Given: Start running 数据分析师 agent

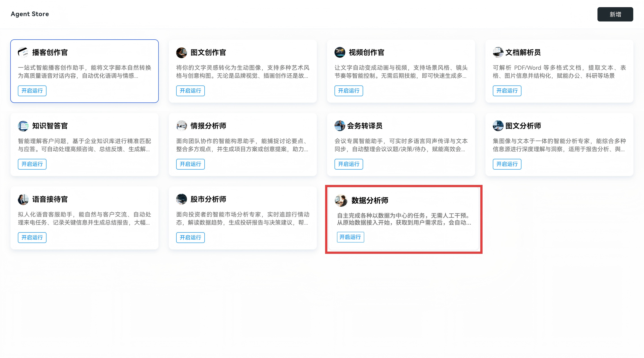Looking at the screenshot, I should click(350, 237).
